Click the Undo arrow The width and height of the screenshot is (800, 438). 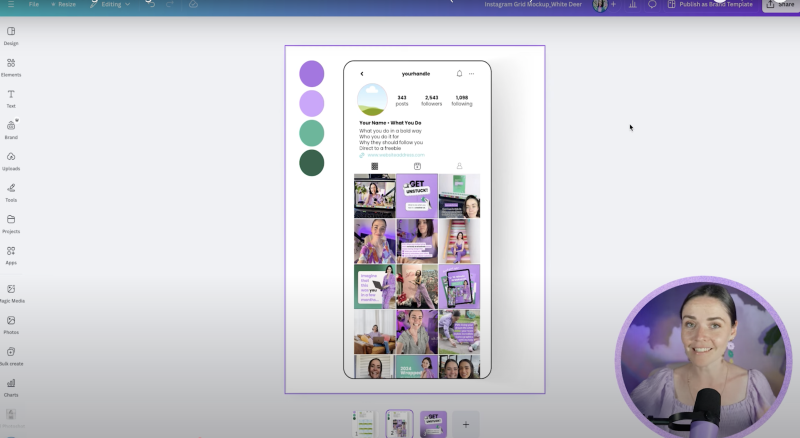coord(150,4)
